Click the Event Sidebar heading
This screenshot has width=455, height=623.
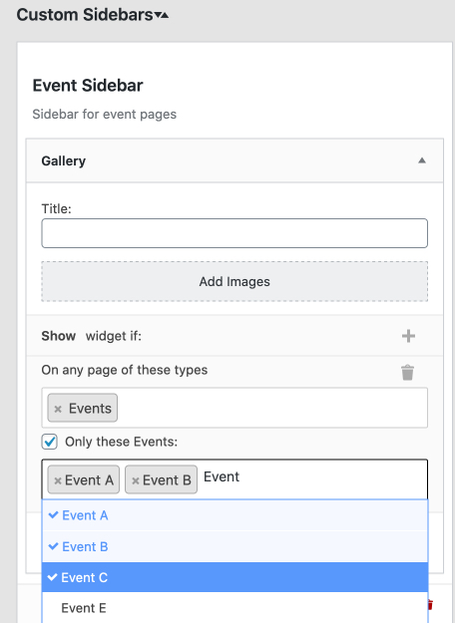(x=88, y=85)
